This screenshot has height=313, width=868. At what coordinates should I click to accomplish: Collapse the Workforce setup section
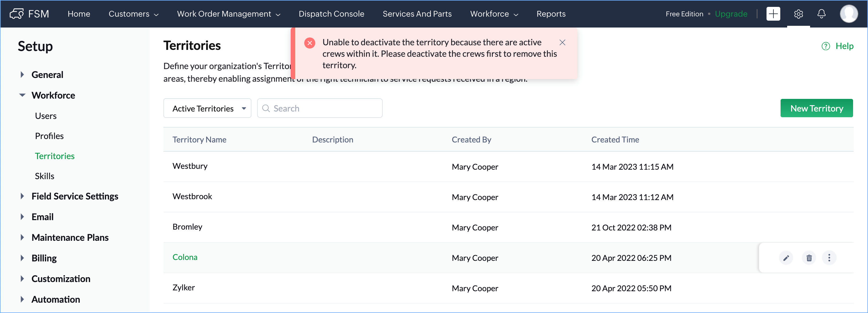click(x=22, y=95)
